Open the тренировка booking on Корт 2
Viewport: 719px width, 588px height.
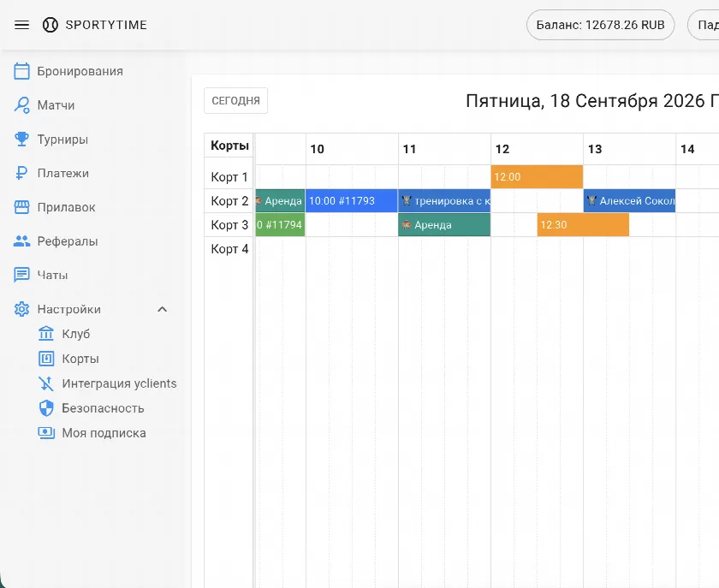(x=444, y=200)
